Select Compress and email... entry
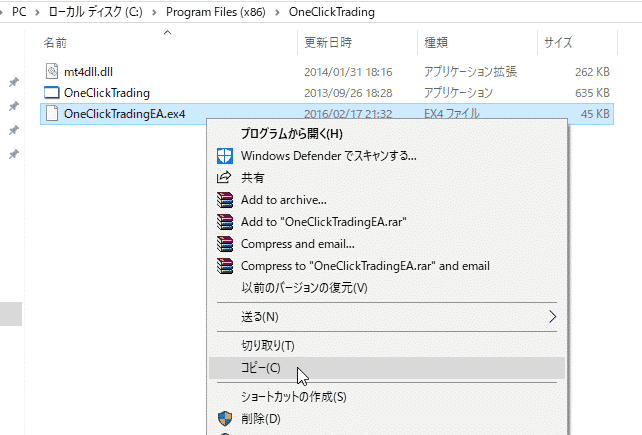This screenshot has width=642, height=435. (x=387, y=244)
